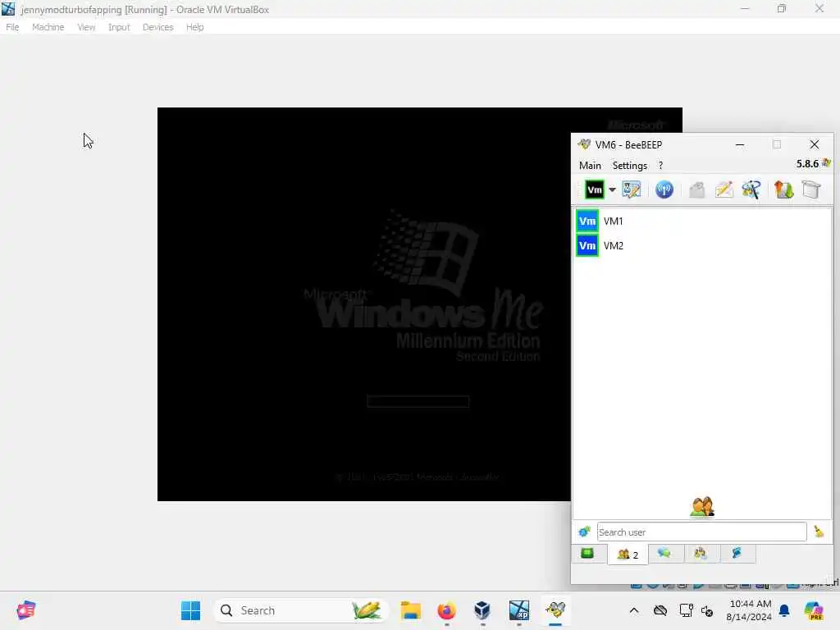
Task: Click the blue-green icon left of Search user
Action: 584,532
